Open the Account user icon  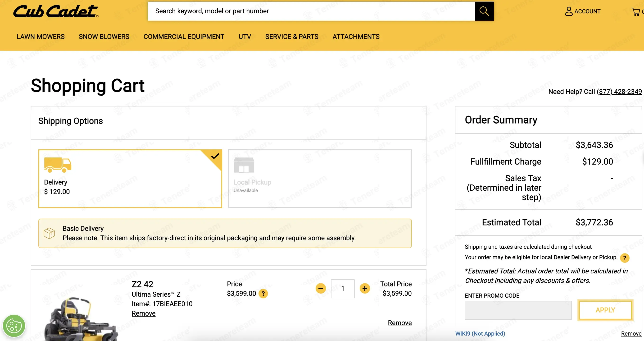(x=568, y=11)
